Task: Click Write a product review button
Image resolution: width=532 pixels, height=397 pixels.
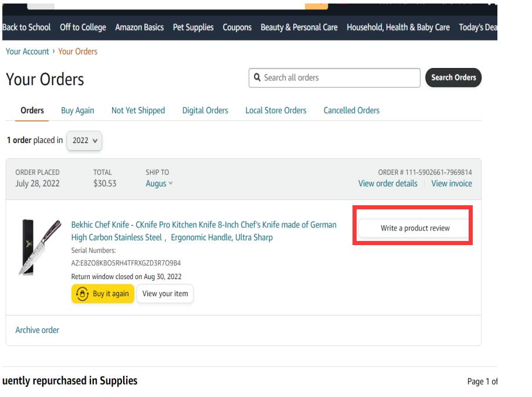Action: tap(415, 228)
